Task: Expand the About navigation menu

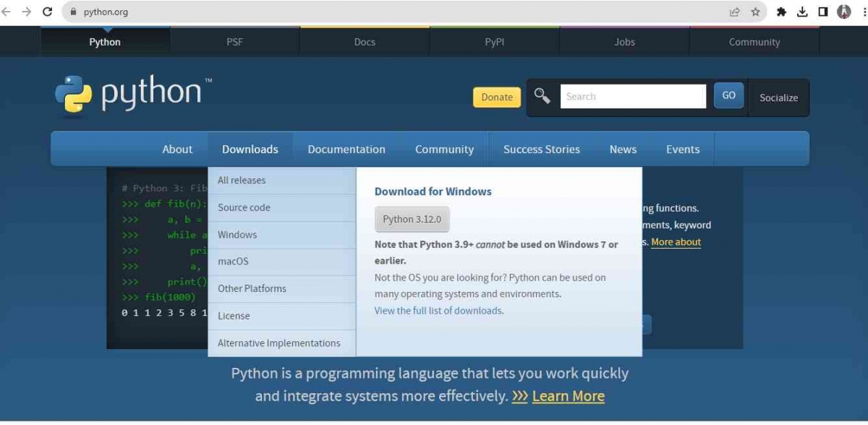Action: (177, 149)
